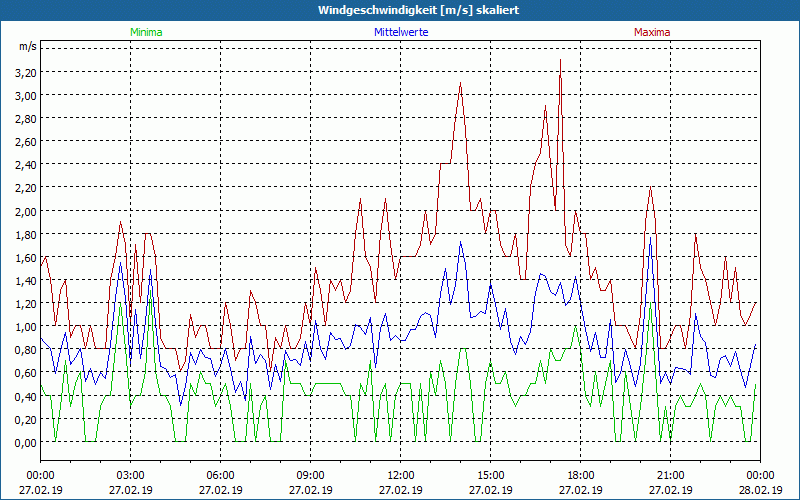
Task: Click the 0,80 y-axis value
Action: 26,350
